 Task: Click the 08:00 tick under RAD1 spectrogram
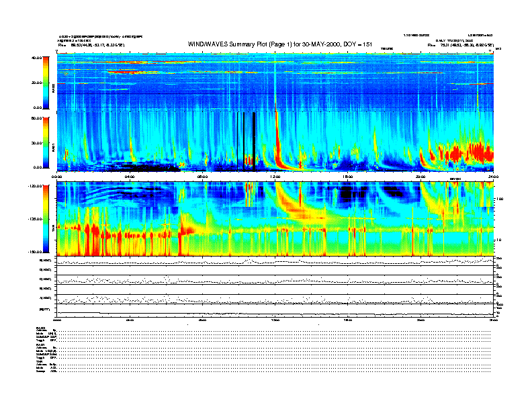coord(202,177)
